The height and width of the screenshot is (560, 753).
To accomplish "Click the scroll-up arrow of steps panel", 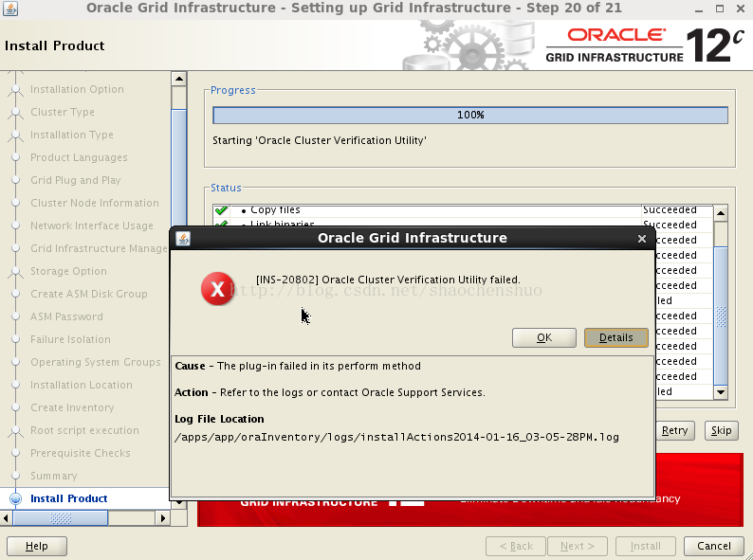I will [x=179, y=79].
